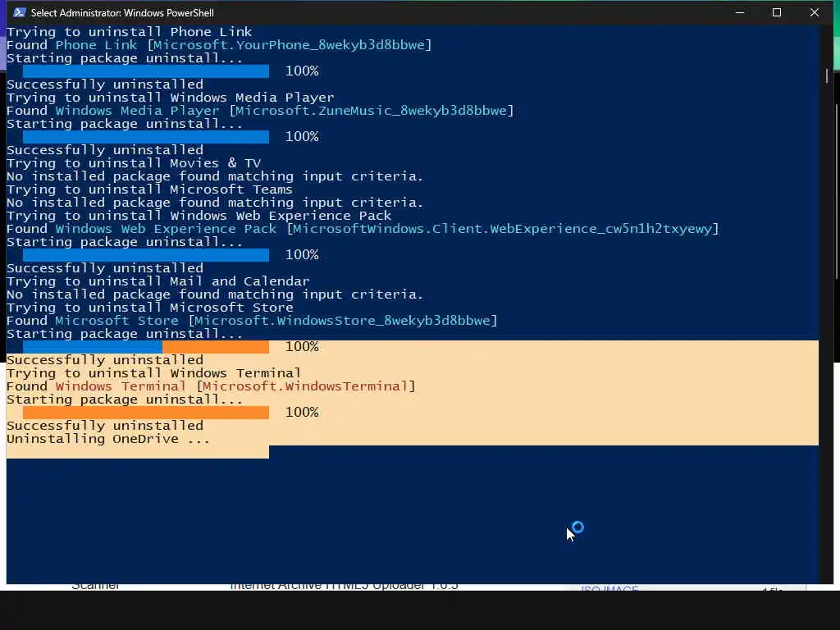Click the orange Windows Terminal uninstall progress bar
The image size is (840, 630).
pos(146,413)
